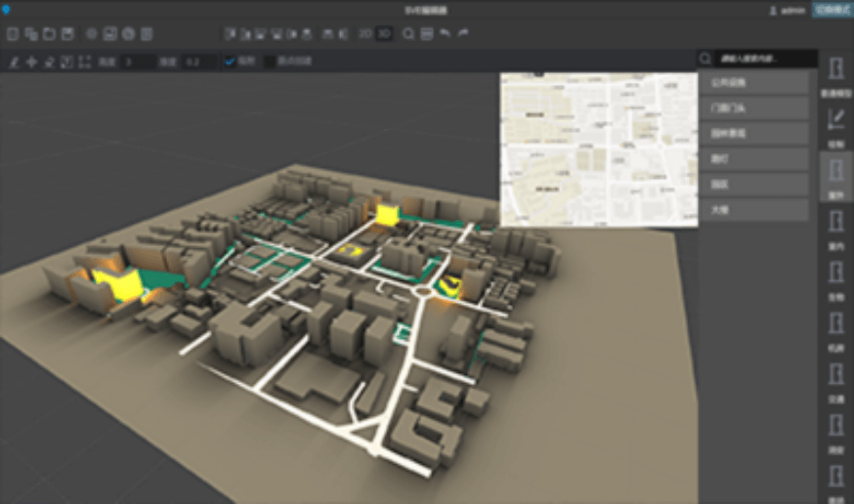Viewport: 854px width, 504px height.
Task: Click the redo arrow icon
Action: point(463,34)
